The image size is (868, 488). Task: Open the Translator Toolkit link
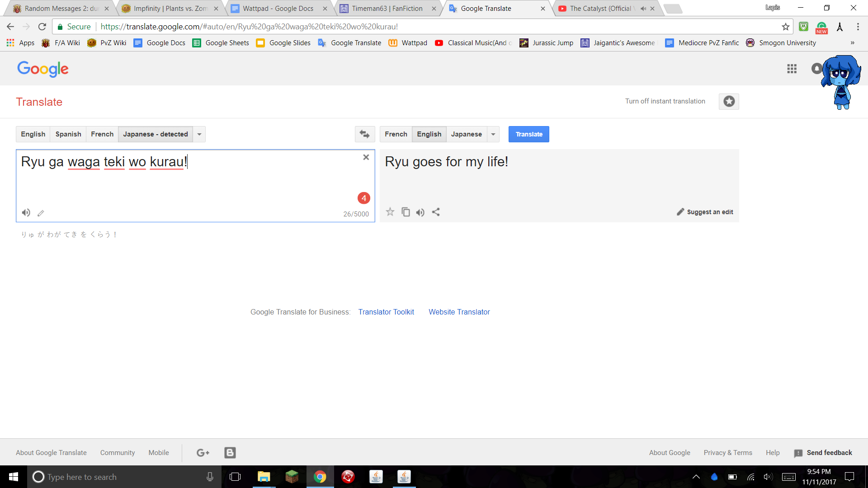point(386,312)
